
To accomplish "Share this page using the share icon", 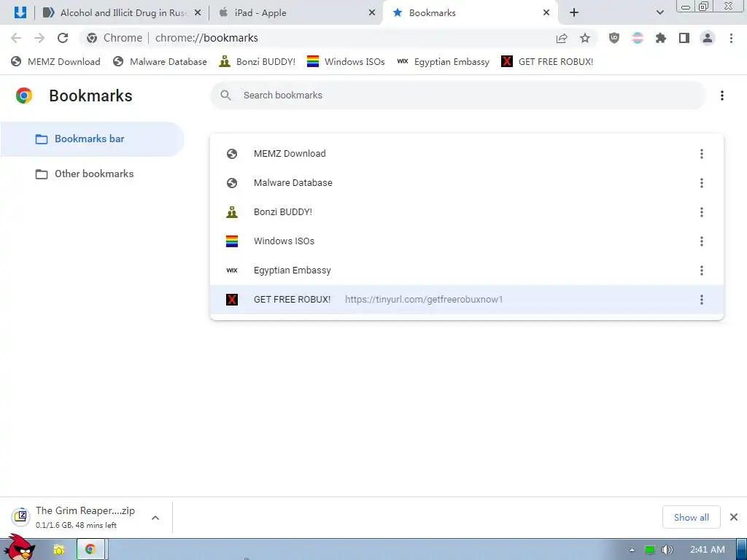I will click(x=562, y=38).
